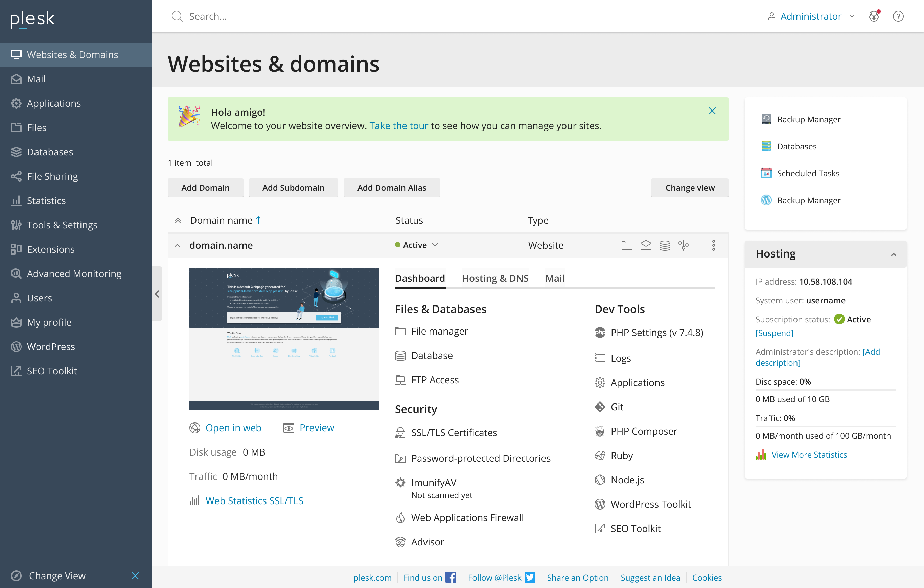Click the Facebook icon in the footer
The image size is (924, 588).
point(451,577)
